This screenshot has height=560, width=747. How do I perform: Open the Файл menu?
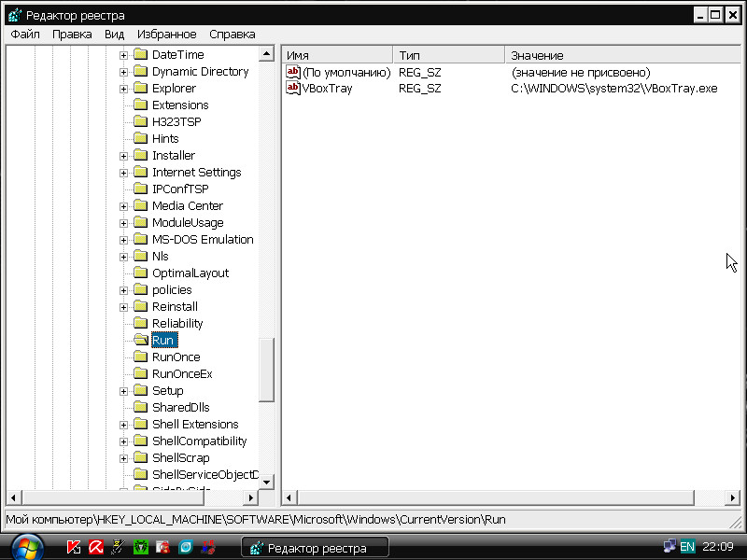[25, 35]
